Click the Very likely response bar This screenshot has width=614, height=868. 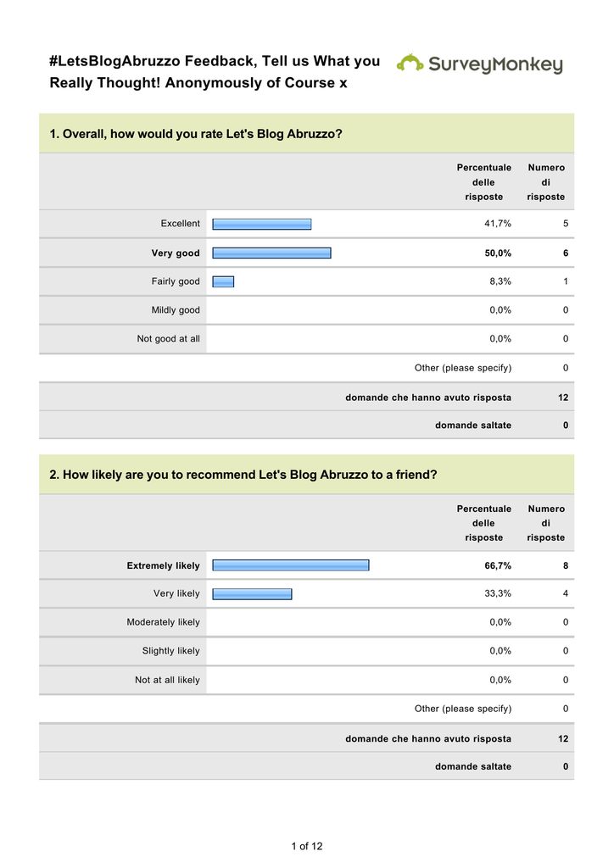tap(252, 594)
